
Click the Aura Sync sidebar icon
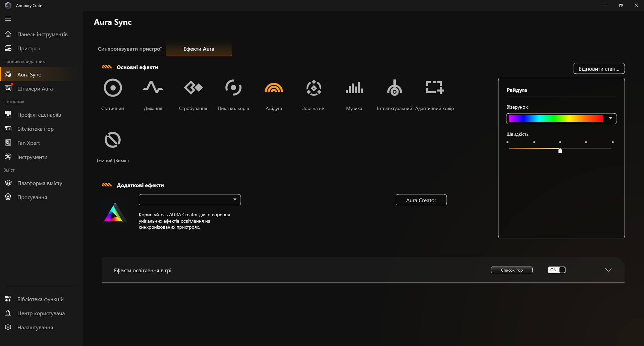tap(8, 74)
